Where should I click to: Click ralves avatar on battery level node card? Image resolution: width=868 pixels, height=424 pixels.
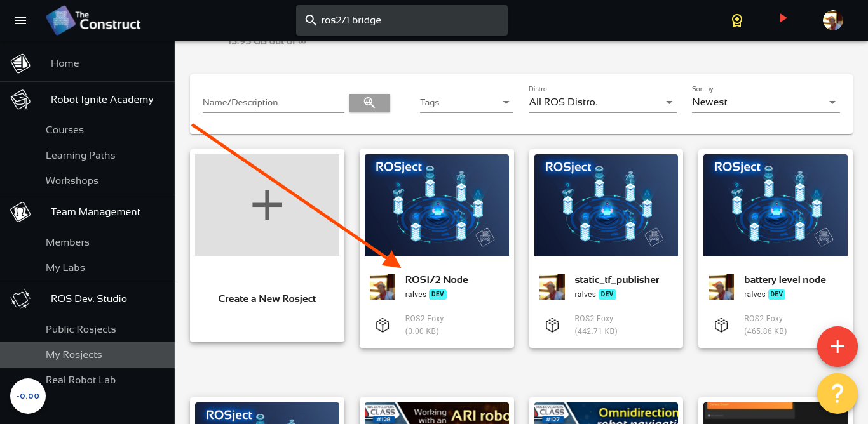point(721,287)
